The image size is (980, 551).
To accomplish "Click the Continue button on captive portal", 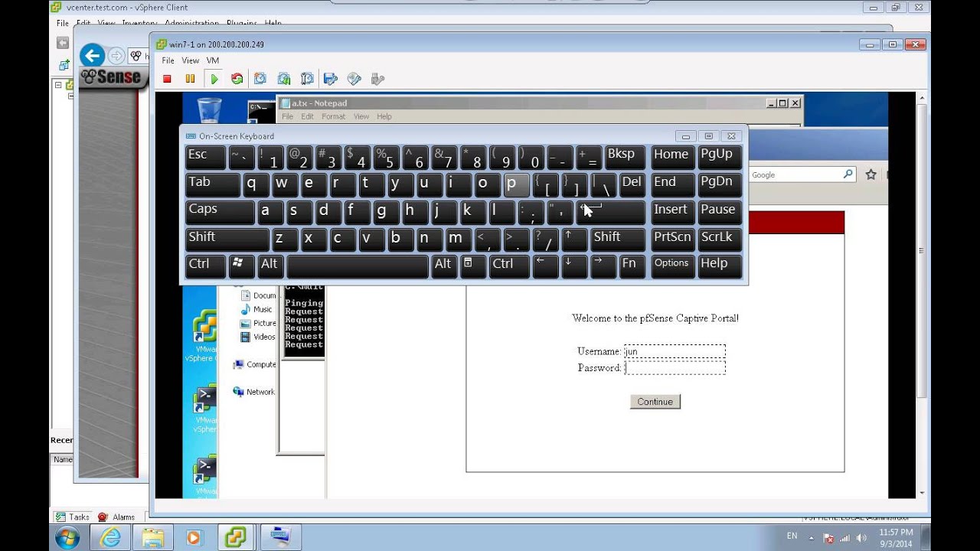I will [655, 402].
